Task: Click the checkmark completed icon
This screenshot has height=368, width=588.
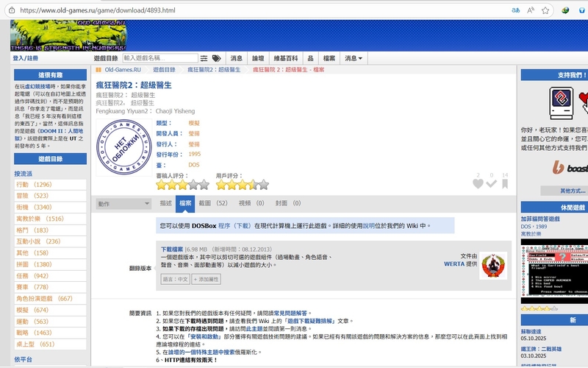Action: coord(491,183)
